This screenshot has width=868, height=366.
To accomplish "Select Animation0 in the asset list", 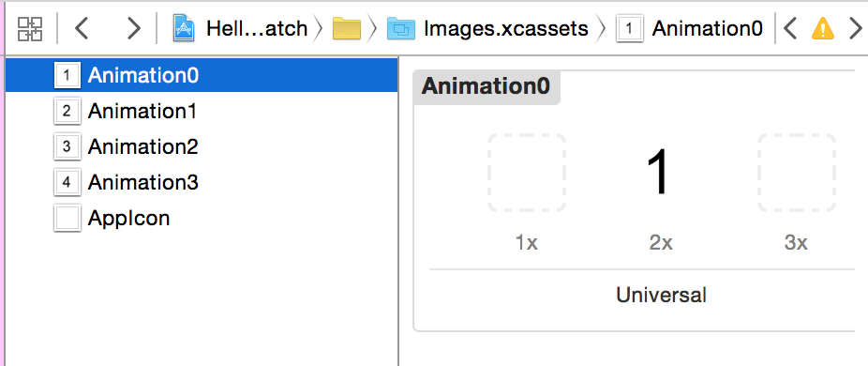I will point(202,75).
